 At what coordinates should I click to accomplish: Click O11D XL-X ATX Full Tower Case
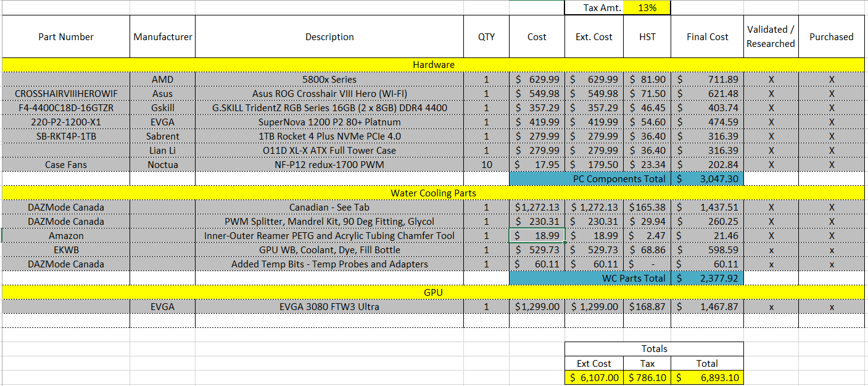pos(329,151)
